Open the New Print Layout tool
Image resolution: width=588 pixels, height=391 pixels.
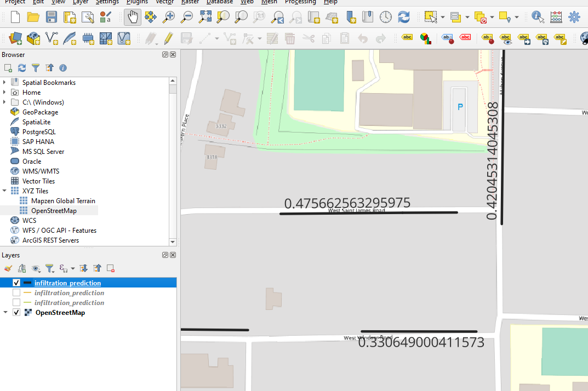pyautogui.click(x=70, y=17)
